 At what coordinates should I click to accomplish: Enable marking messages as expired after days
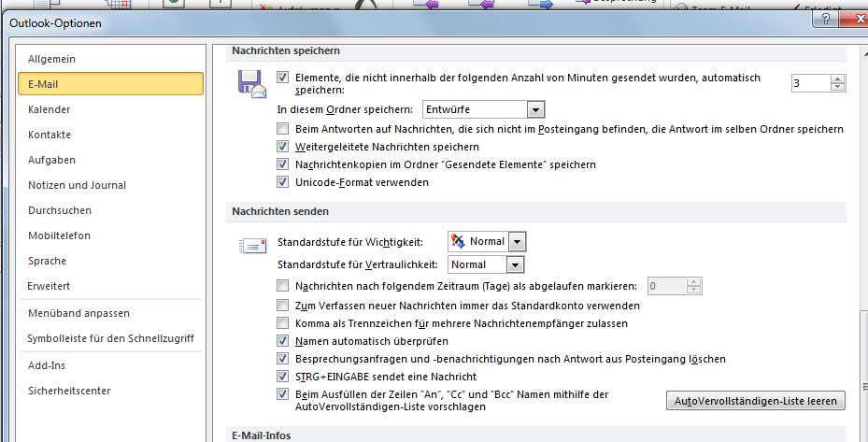[283, 286]
